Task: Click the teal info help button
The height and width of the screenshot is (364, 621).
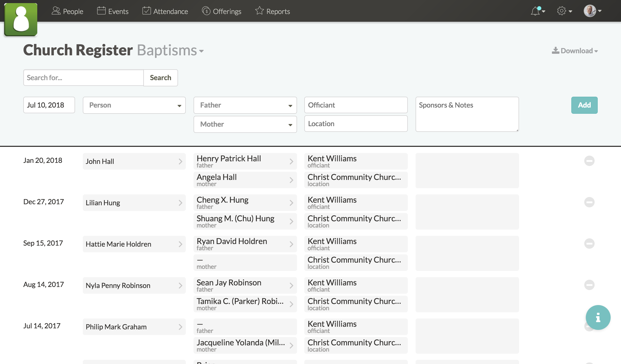Action: (598, 317)
